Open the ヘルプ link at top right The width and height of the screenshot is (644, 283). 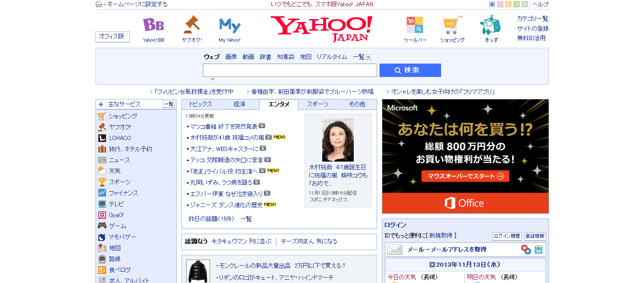(x=540, y=4)
